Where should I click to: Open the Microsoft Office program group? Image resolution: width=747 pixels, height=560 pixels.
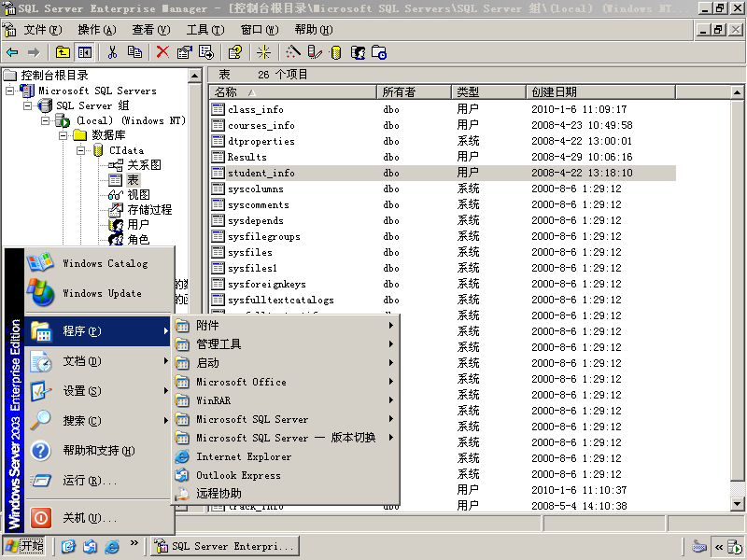[286, 382]
